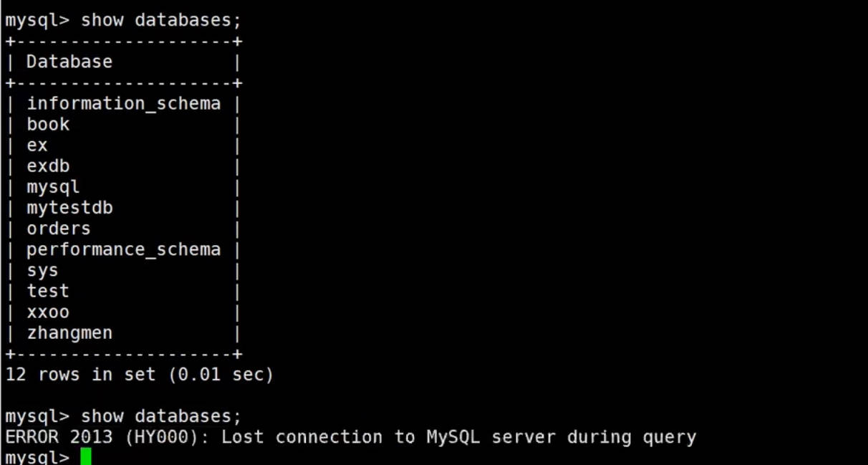Click the Database column header text

coord(69,62)
